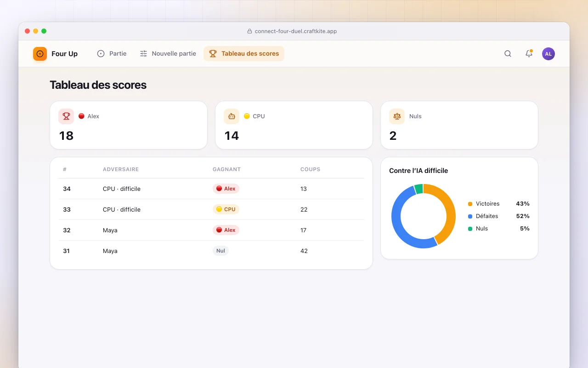Image resolution: width=588 pixels, height=368 pixels.
Task: Click the CPU winner badge in game 33
Action: click(x=226, y=209)
